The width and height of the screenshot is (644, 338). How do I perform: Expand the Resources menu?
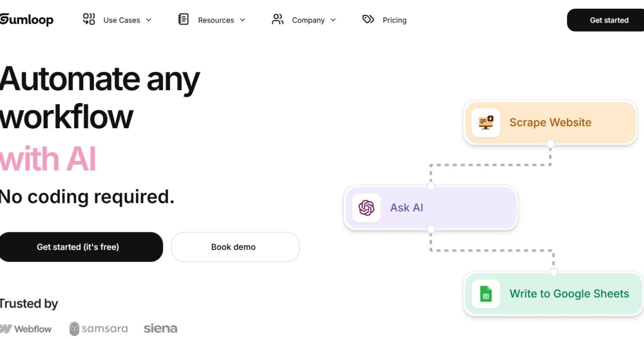coord(216,20)
